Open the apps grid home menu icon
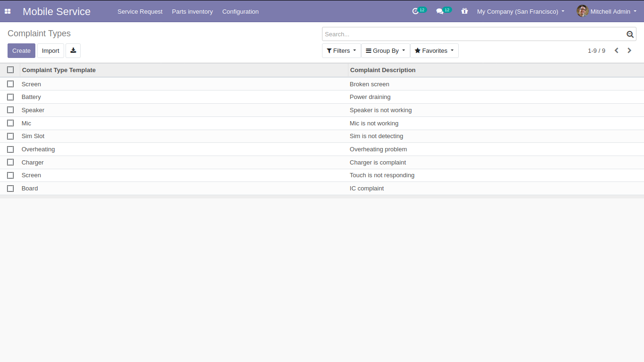Viewport: 644px width, 362px height. [x=8, y=11]
